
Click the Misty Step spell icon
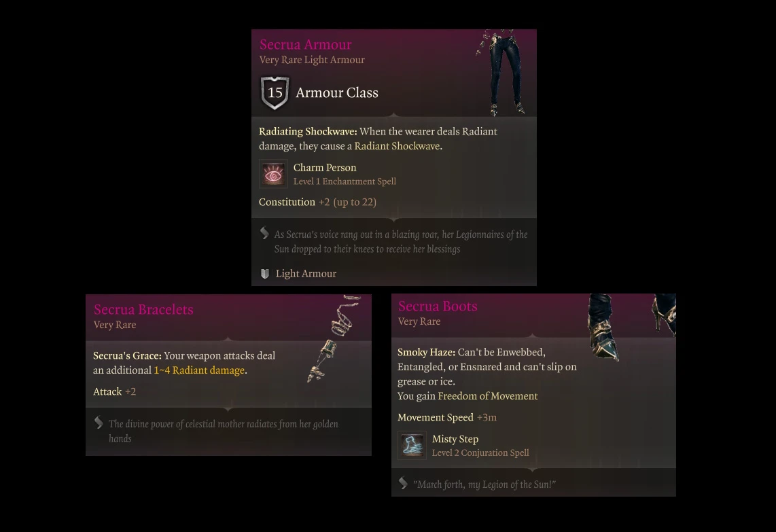412,446
